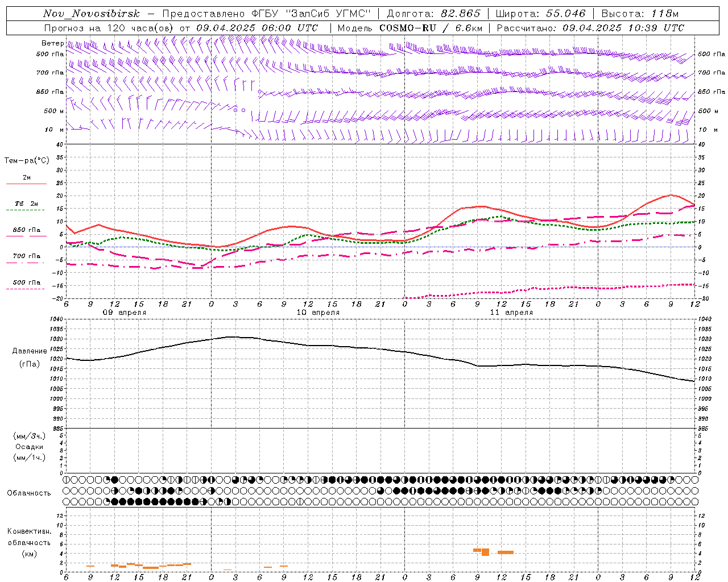The height and width of the screenshot is (582, 728).
Task: Click the 2м temperature legend entry
Action: (27, 177)
